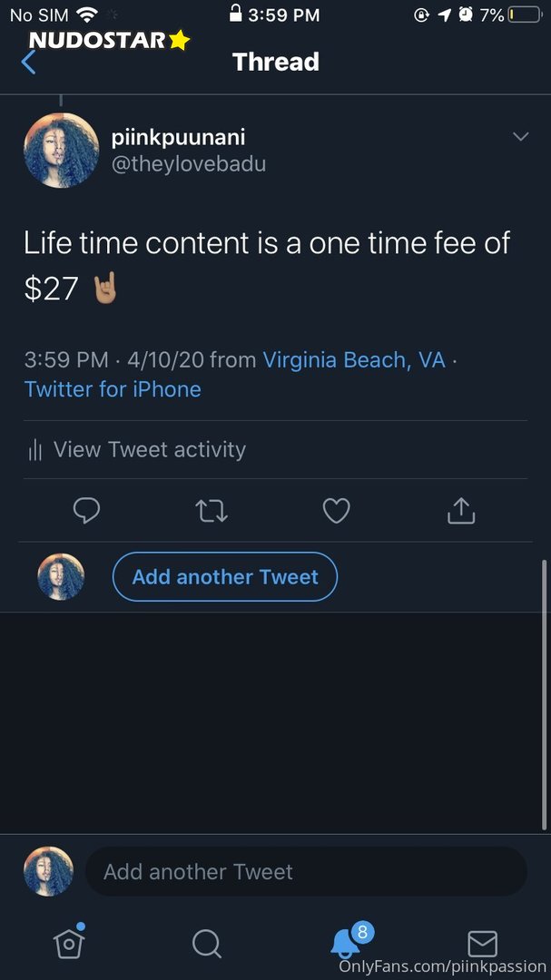The width and height of the screenshot is (551, 980).
Task: Share the tweet via share icon
Action: pos(461,511)
